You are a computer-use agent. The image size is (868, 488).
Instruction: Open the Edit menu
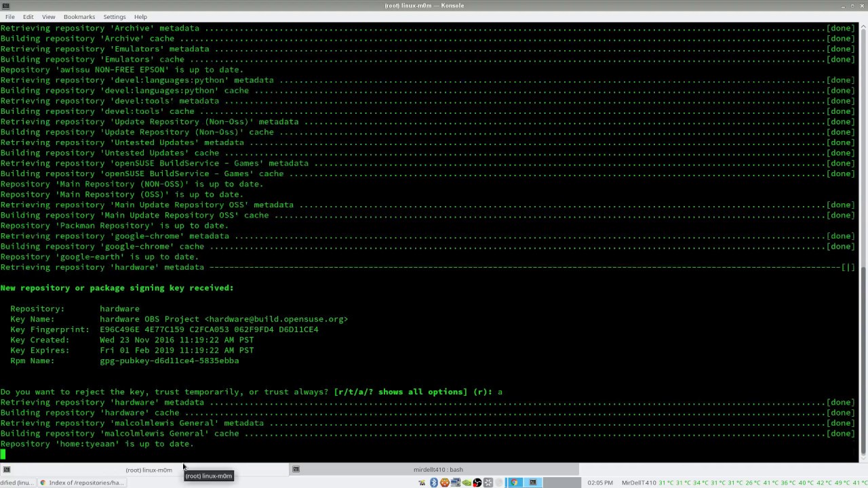pyautogui.click(x=28, y=16)
